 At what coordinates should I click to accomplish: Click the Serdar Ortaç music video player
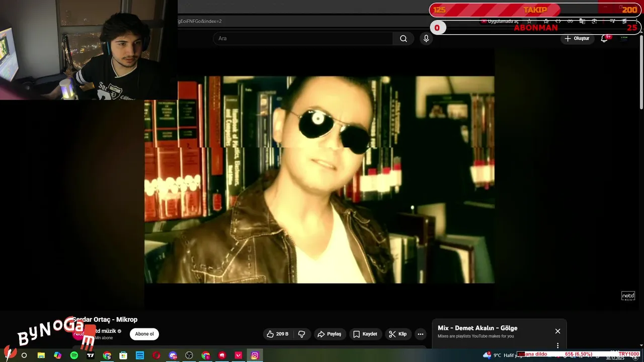click(x=319, y=179)
